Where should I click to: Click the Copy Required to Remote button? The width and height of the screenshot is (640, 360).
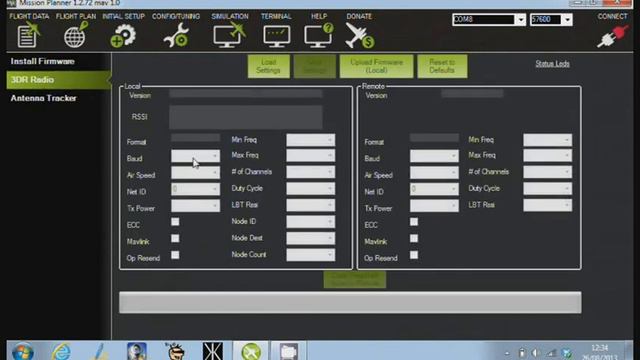[355, 280]
